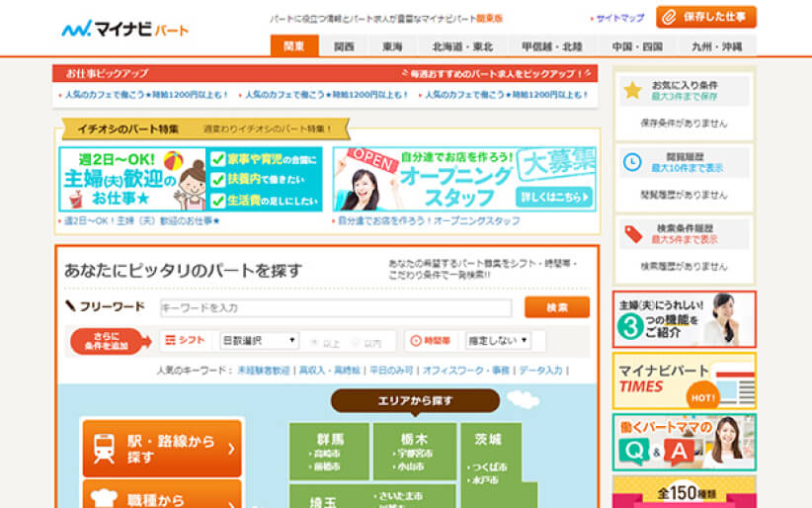
Task: Open the マイナビパート TIMES banner
Action: 685,381
